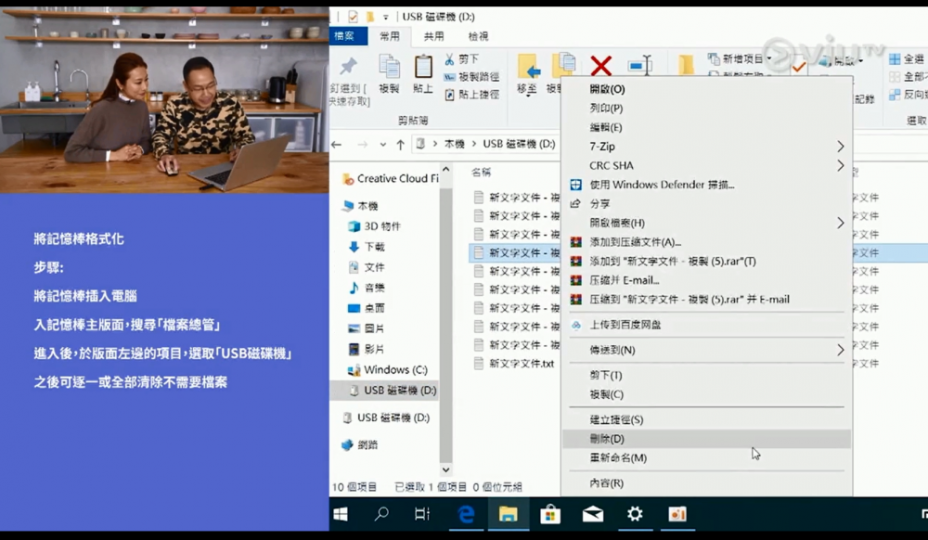Viewport: 928px width, 540px height.
Task: Click 全選 select all in ribbon
Action: point(907,59)
